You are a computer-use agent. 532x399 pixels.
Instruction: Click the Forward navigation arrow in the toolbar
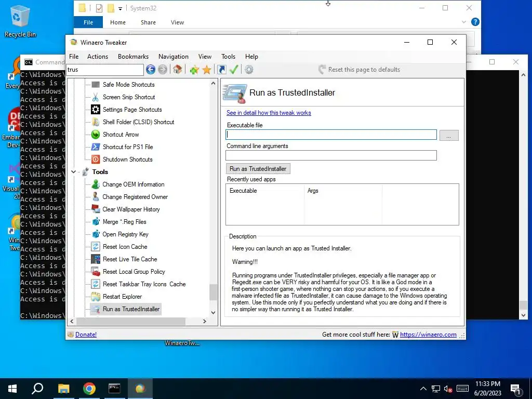tap(163, 70)
